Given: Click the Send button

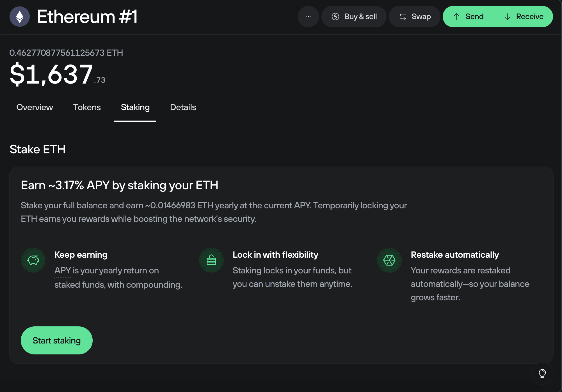Looking at the screenshot, I should (x=467, y=17).
